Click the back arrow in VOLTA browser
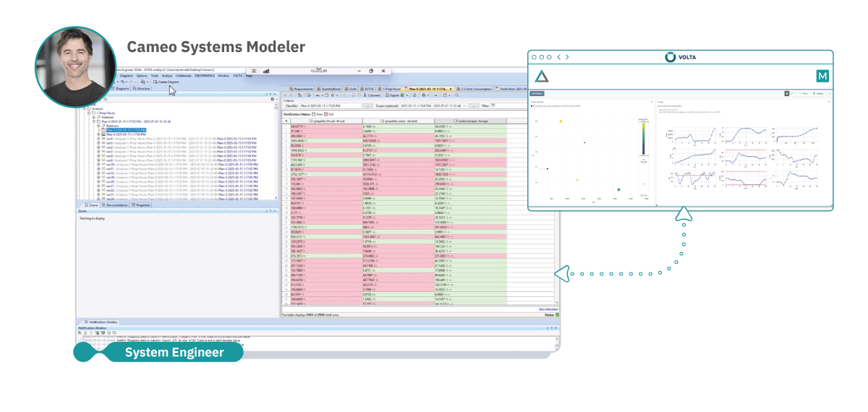Image resolution: width=868 pixels, height=412 pixels. point(559,57)
